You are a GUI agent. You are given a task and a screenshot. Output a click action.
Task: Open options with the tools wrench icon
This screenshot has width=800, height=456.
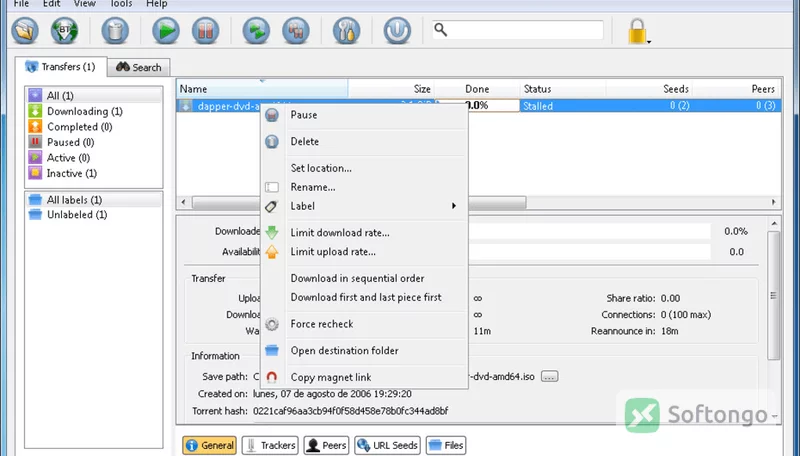coord(346,31)
